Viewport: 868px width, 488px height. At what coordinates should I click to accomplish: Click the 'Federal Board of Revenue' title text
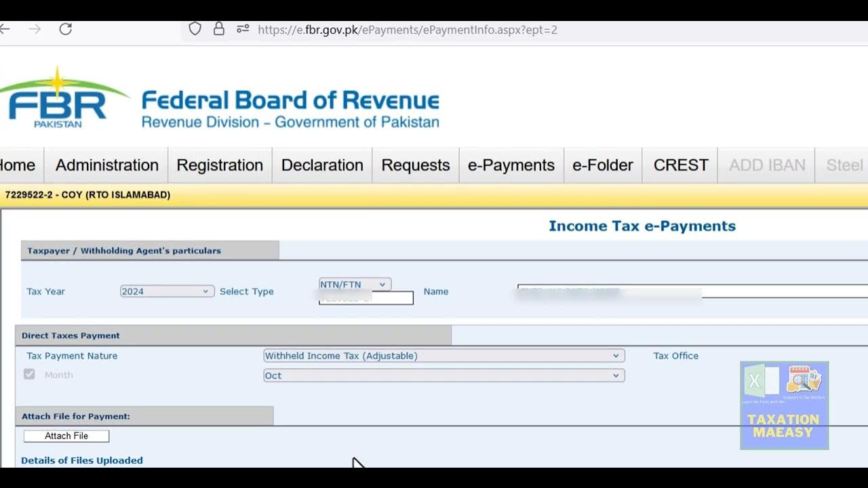tap(290, 101)
